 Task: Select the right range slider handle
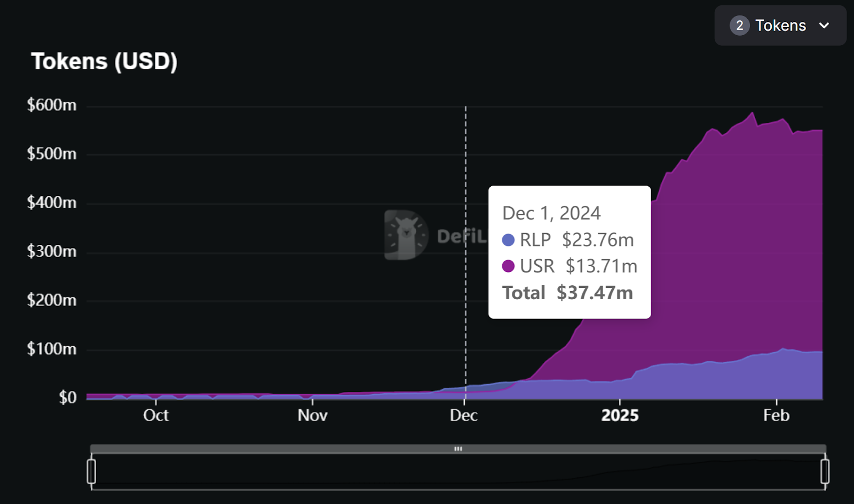pyautogui.click(x=825, y=471)
